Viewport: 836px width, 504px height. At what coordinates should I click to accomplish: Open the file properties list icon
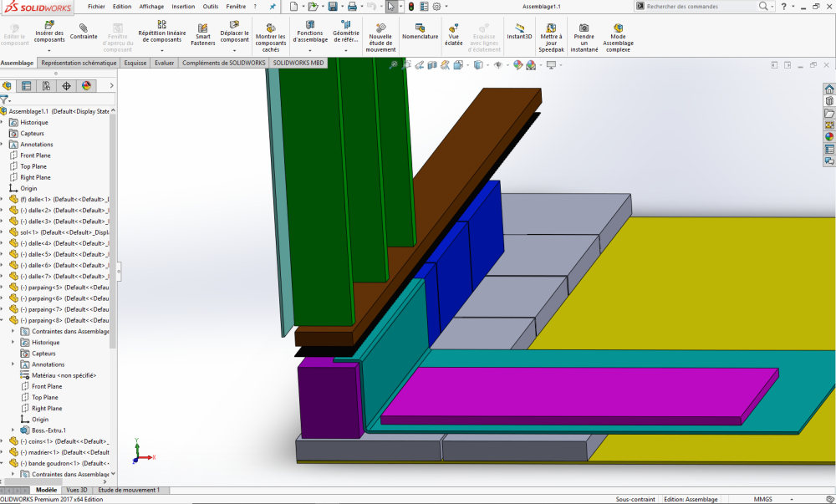coord(424,7)
